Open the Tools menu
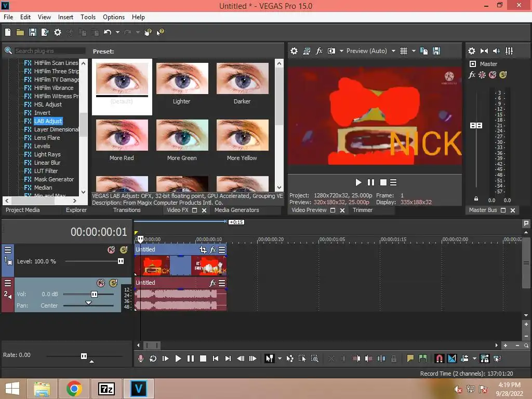The image size is (532, 399). click(x=88, y=17)
